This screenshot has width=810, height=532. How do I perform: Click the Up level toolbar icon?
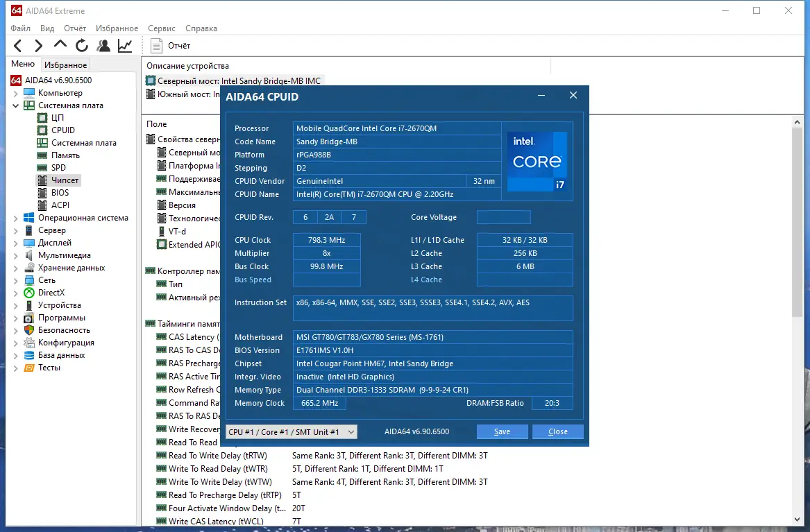click(60, 45)
